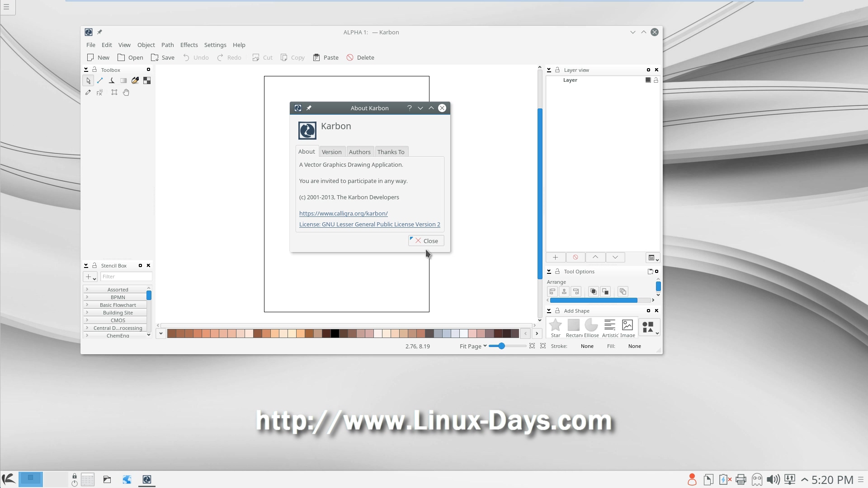Select the pencil draw tool in Toolbox

88,92
